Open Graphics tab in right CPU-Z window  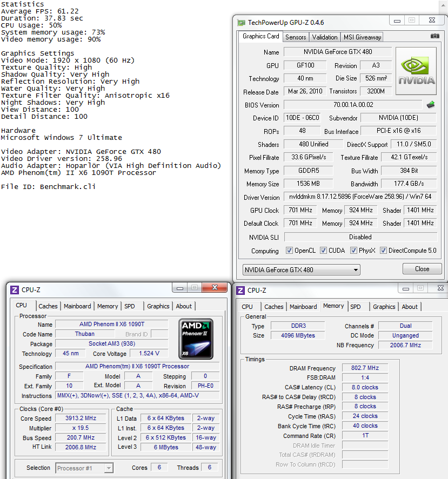[x=384, y=307]
